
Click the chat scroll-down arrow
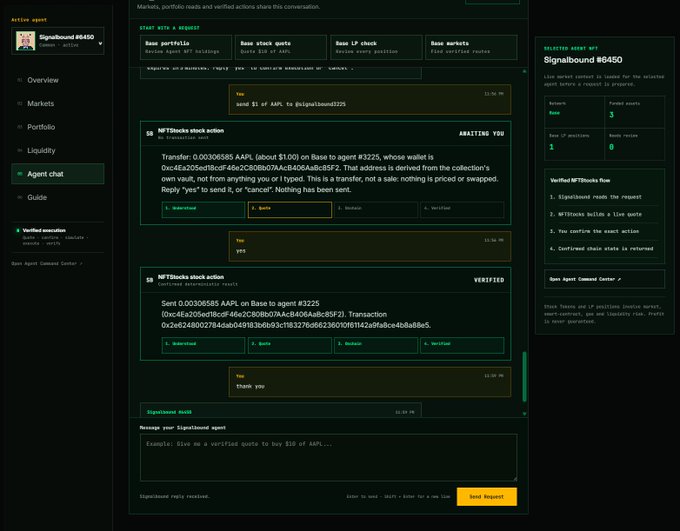(x=524, y=414)
